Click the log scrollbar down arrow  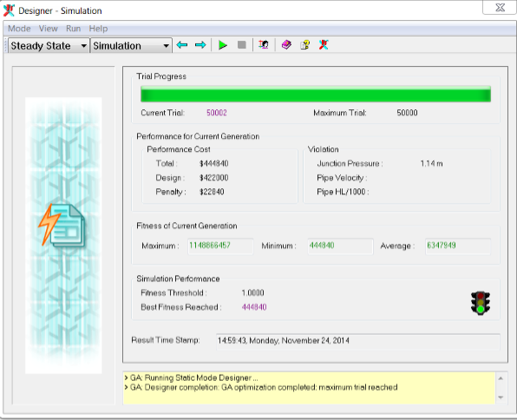click(x=501, y=397)
